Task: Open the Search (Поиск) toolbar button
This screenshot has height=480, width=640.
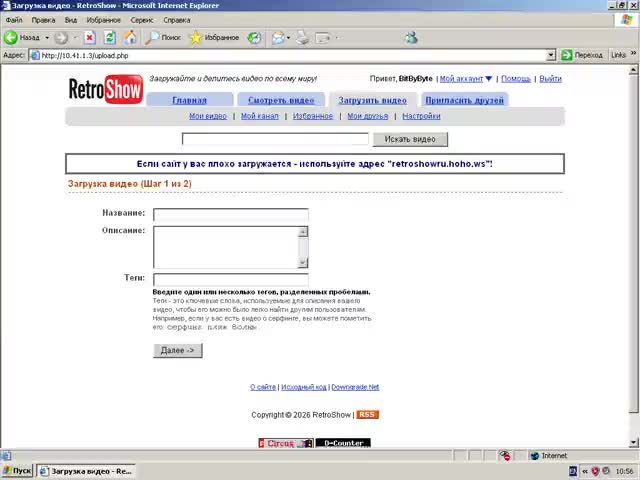Action: (164, 38)
